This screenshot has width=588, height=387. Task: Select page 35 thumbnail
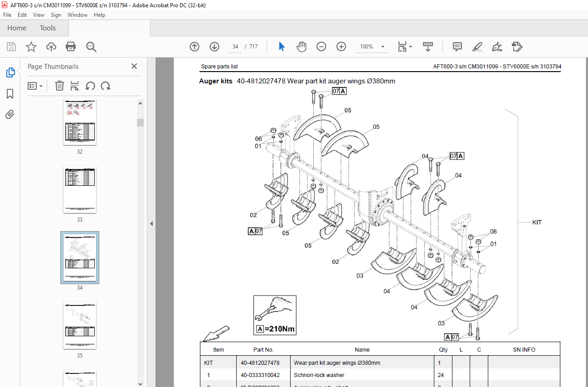tap(80, 325)
